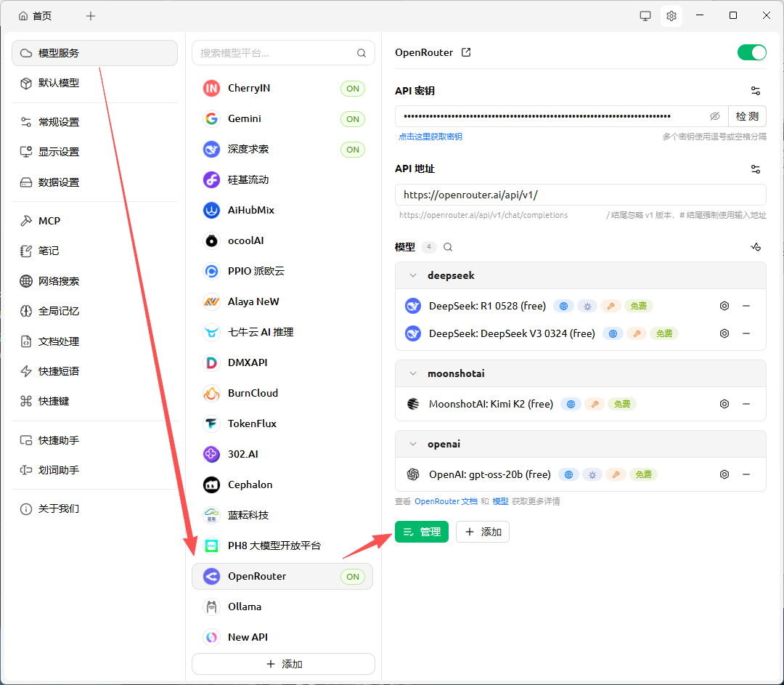Screen dimensions: 784x685
Task: Select the DMXAPI provider
Action: 282,362
